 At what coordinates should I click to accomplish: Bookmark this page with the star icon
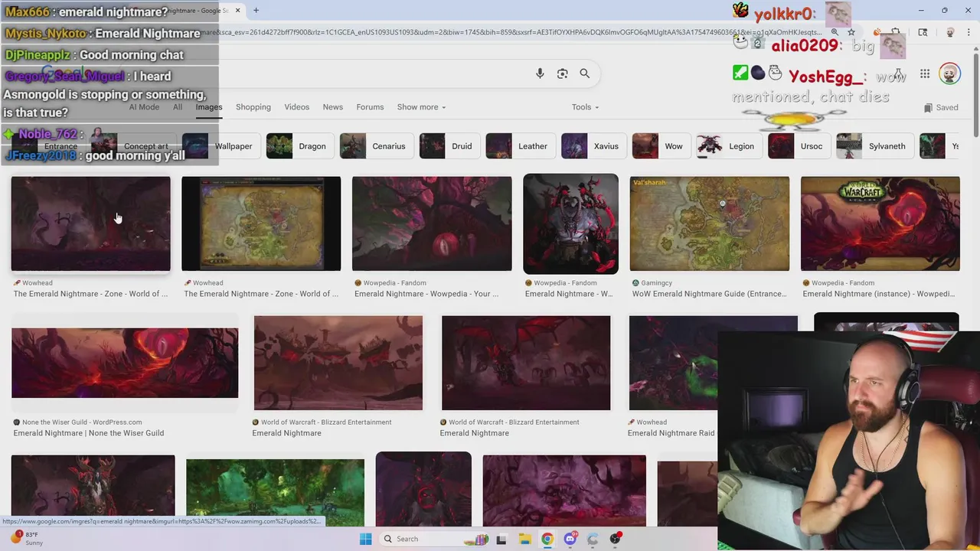click(x=851, y=32)
